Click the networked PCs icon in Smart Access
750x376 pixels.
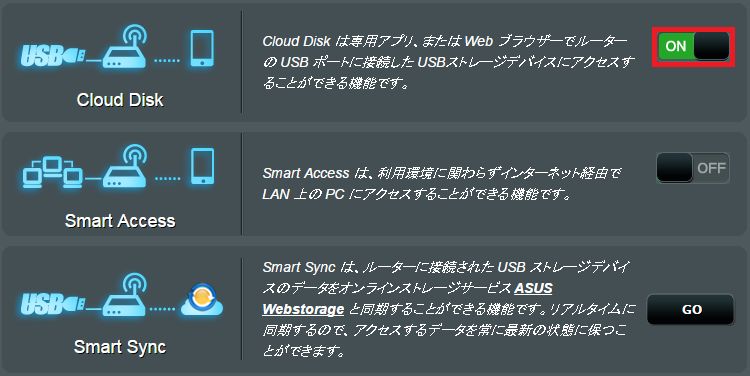tap(52, 171)
